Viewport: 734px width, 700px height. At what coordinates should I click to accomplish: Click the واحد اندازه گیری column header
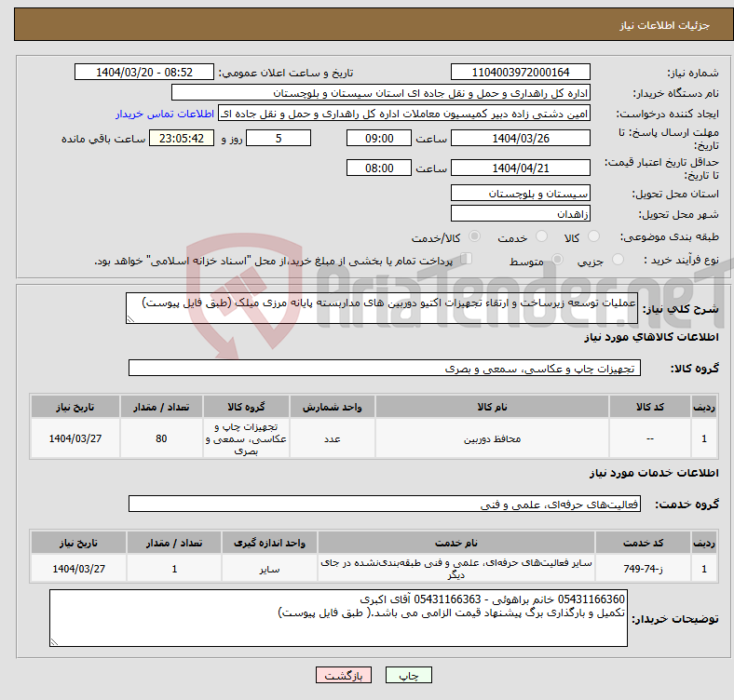click(269, 543)
